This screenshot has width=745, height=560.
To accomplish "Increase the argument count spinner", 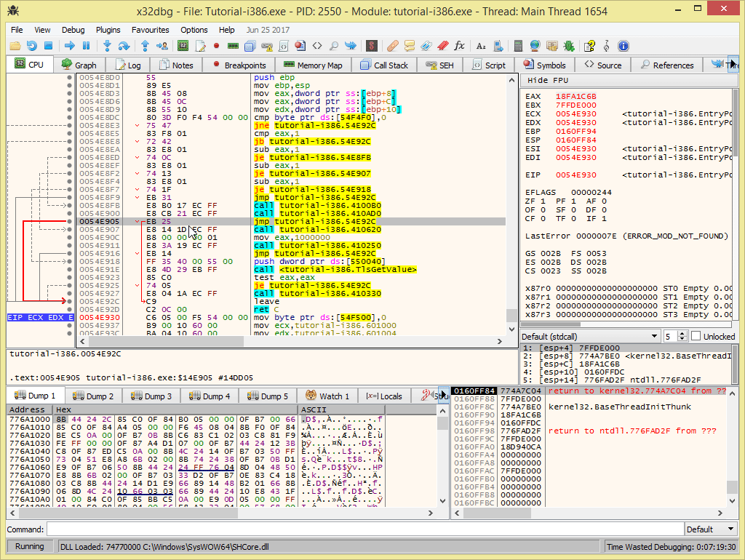I will tap(682, 334).
